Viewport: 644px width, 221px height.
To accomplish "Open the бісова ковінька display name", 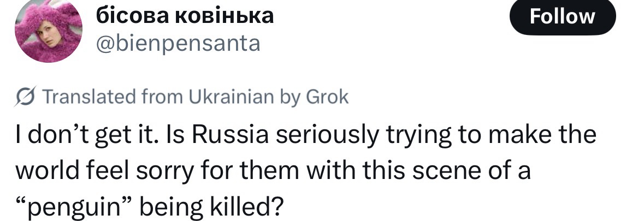I will 185,16.
